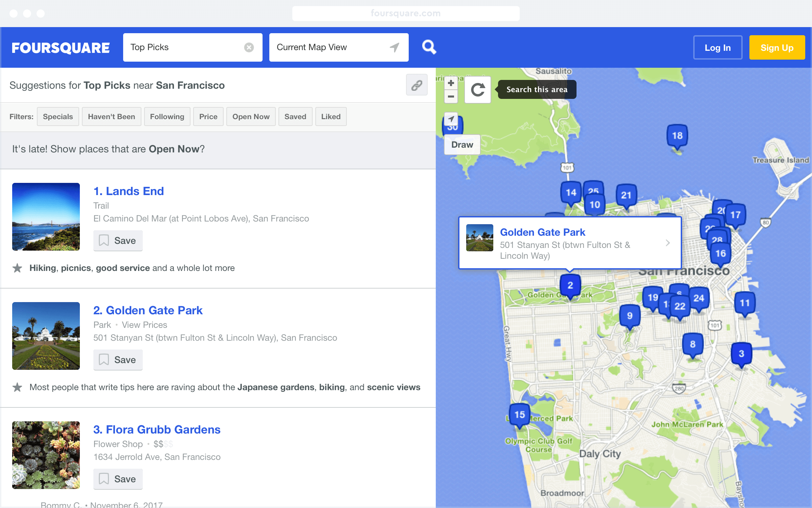
Task: Click map pin number 17
Action: click(x=736, y=215)
